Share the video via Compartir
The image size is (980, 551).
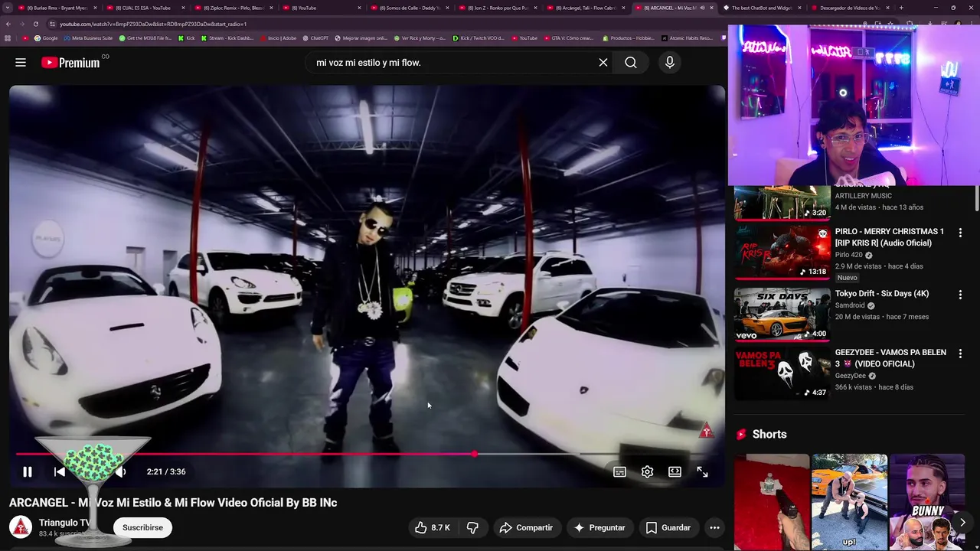point(526,527)
